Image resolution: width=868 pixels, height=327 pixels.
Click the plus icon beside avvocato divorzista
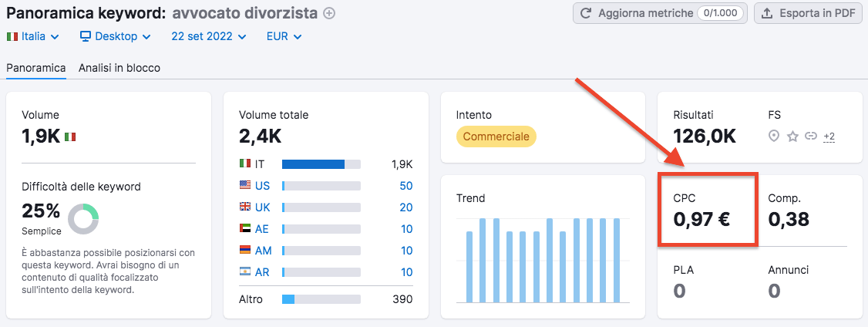(x=329, y=13)
